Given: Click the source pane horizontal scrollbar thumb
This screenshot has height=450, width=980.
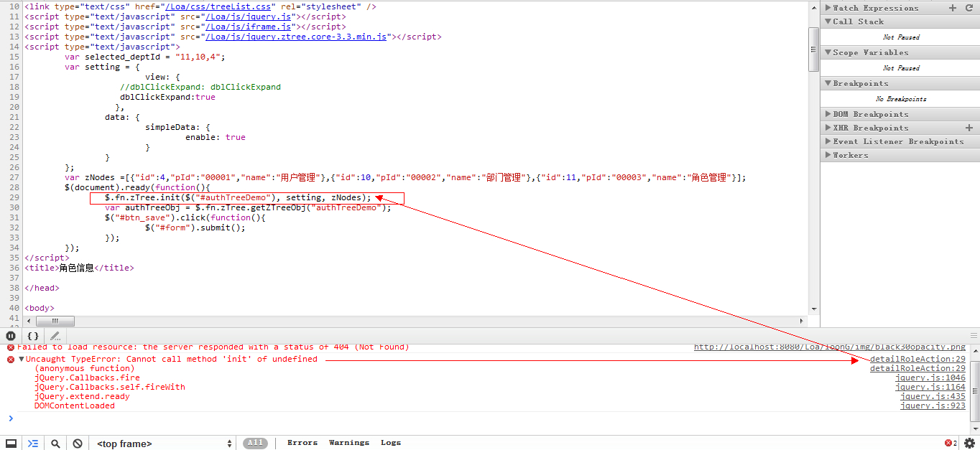Looking at the screenshot, I should 55,322.
